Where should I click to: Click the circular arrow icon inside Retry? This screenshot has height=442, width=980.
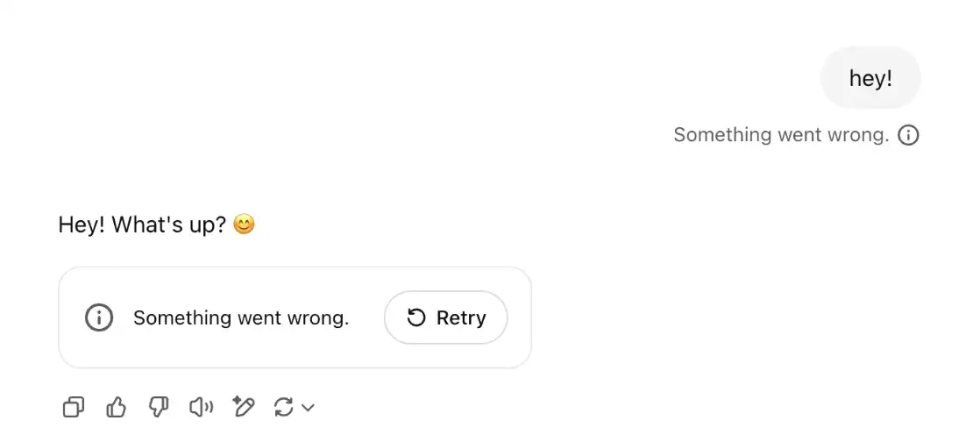click(x=416, y=317)
